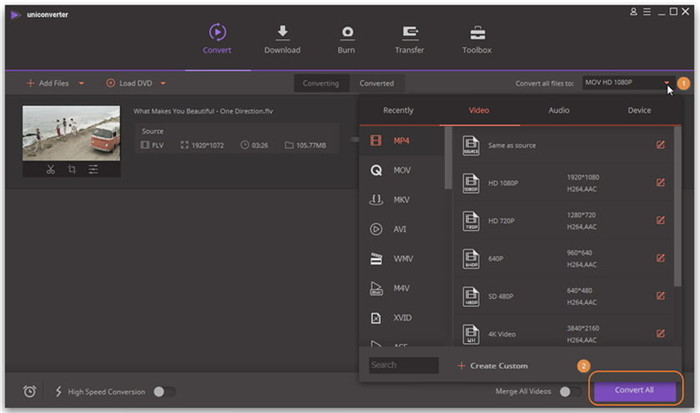The height and width of the screenshot is (413, 700).
Task: Click the alarm clock scheduler icon
Action: (29, 391)
